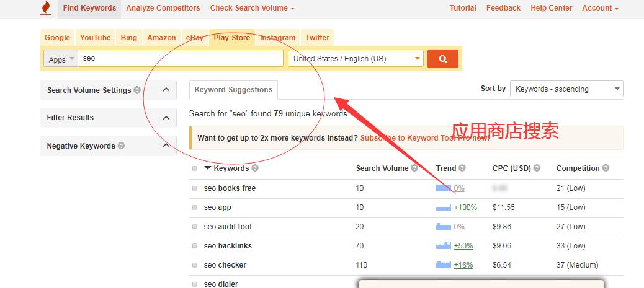The width and height of the screenshot is (644, 288).
Task: Click the orange search magnifier button
Action: click(443, 59)
